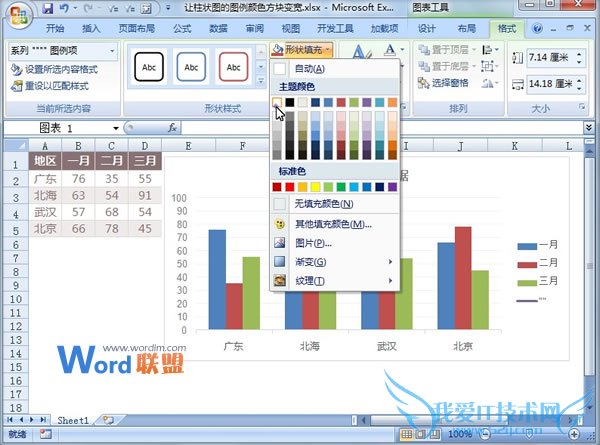This screenshot has height=445, width=600.
Task: Select column header F
Action: 243,146
